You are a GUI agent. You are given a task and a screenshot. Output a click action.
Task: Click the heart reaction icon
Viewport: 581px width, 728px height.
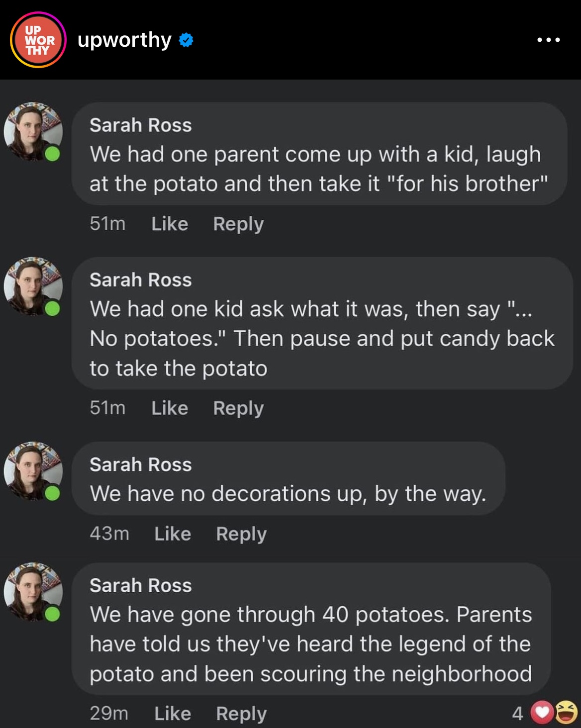click(542, 713)
